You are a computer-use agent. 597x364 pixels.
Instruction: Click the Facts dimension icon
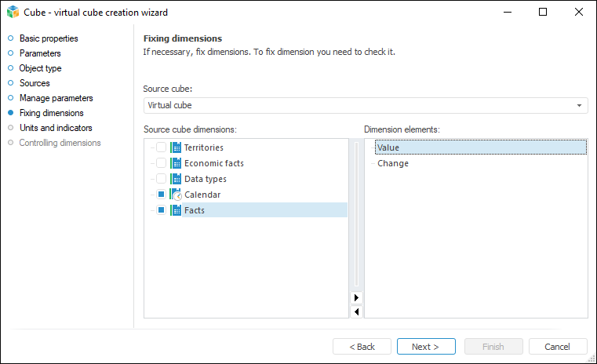176,210
